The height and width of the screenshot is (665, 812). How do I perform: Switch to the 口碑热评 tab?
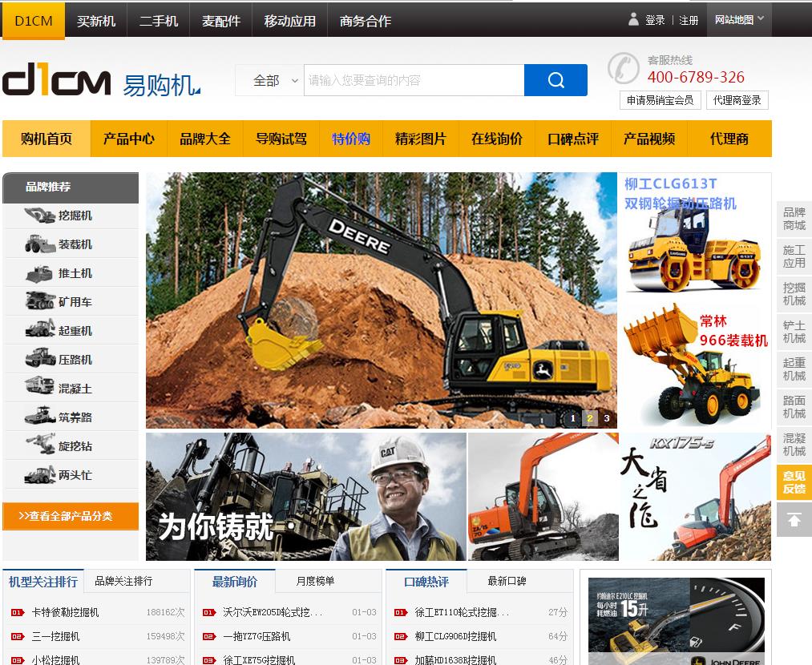[x=426, y=581]
